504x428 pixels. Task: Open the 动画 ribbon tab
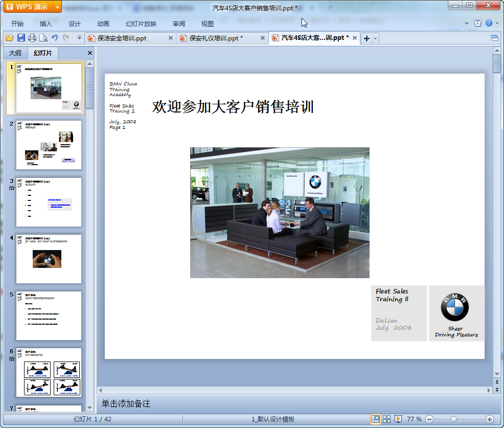coord(103,24)
